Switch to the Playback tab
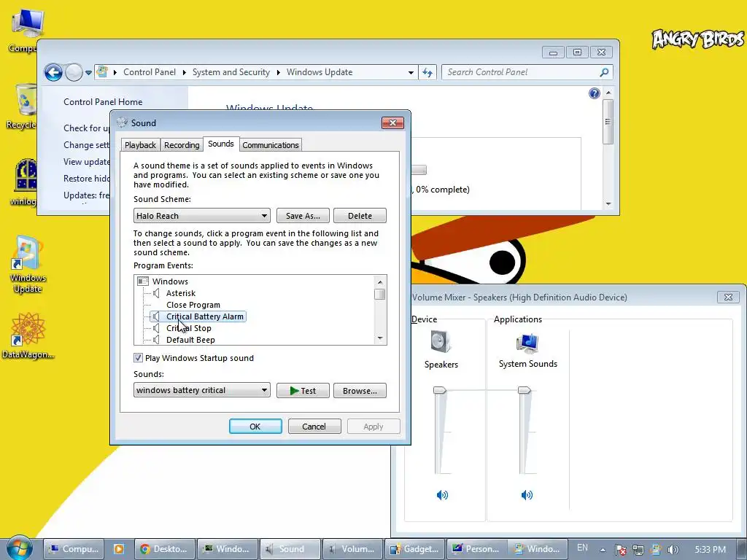Screen dimensions: 747x560 [140, 145]
